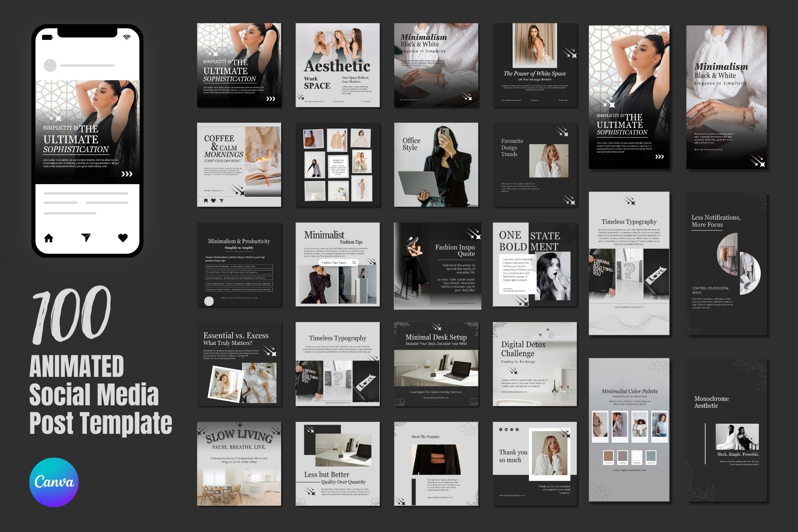
Task: Click the triple chevron arrows on phone post
Action: coord(127,174)
